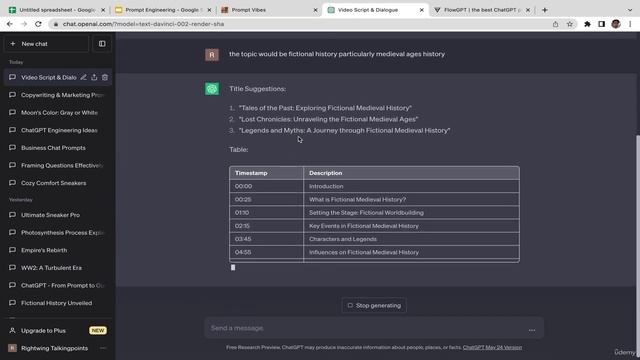Image resolution: width=640 pixels, height=360 pixels.
Task: Go forward in browser history
Action: coord(24,24)
